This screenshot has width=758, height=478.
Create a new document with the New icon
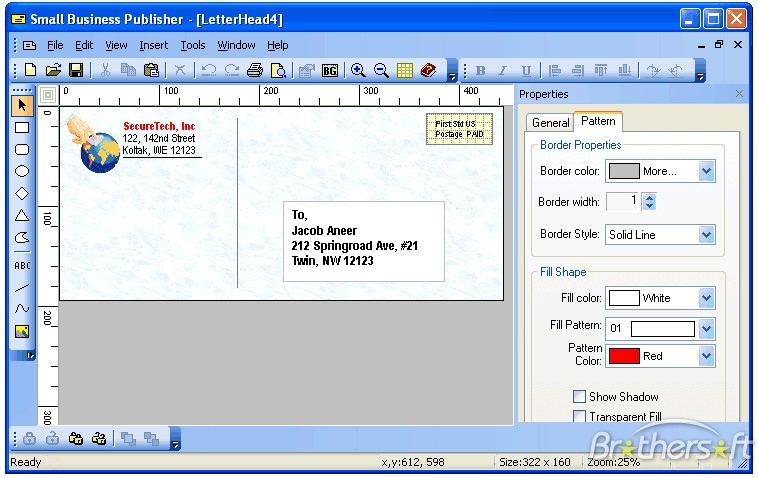(30, 70)
